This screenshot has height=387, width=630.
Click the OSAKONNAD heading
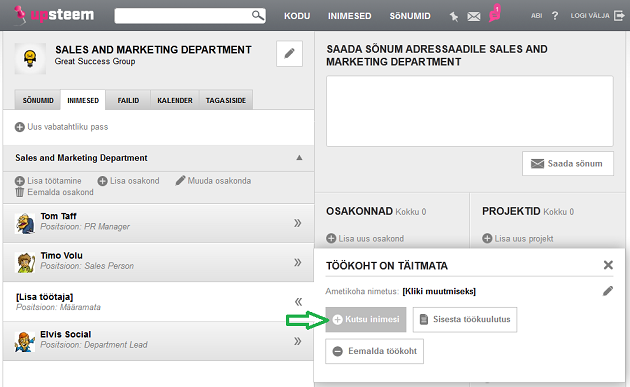pos(360,211)
